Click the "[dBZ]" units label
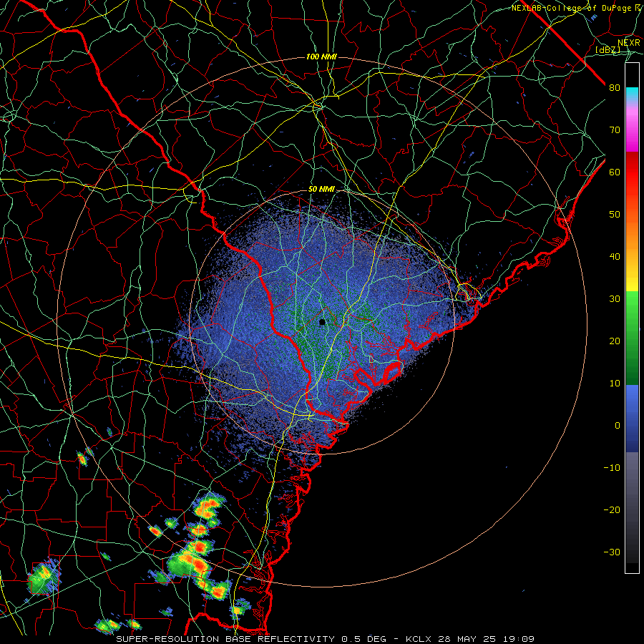This screenshot has width=644, height=644. (x=608, y=49)
